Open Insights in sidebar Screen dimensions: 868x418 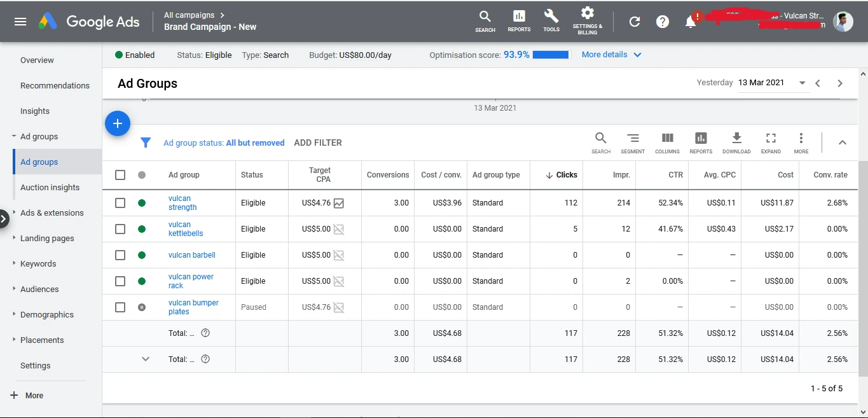point(35,111)
